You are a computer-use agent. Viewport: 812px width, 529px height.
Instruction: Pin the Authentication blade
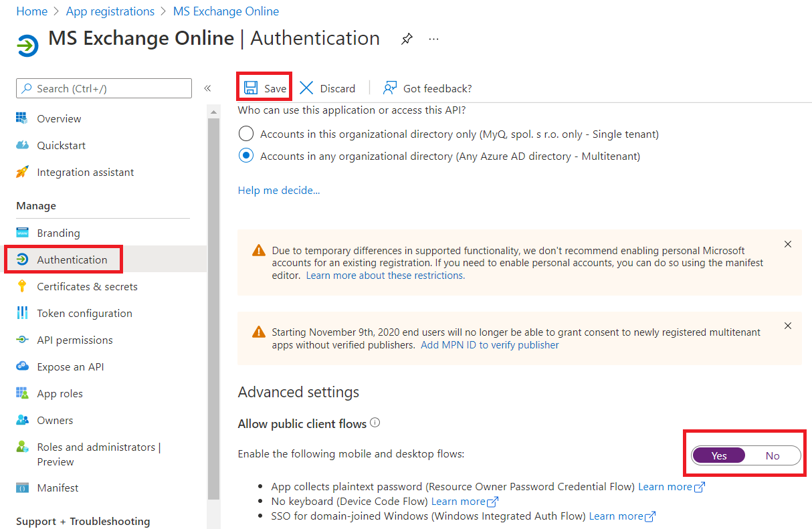coord(407,38)
